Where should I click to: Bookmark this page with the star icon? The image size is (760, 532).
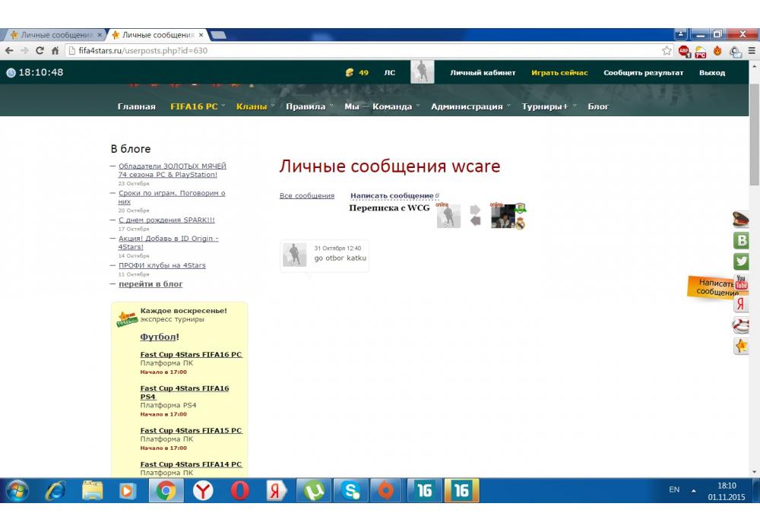[x=667, y=51]
